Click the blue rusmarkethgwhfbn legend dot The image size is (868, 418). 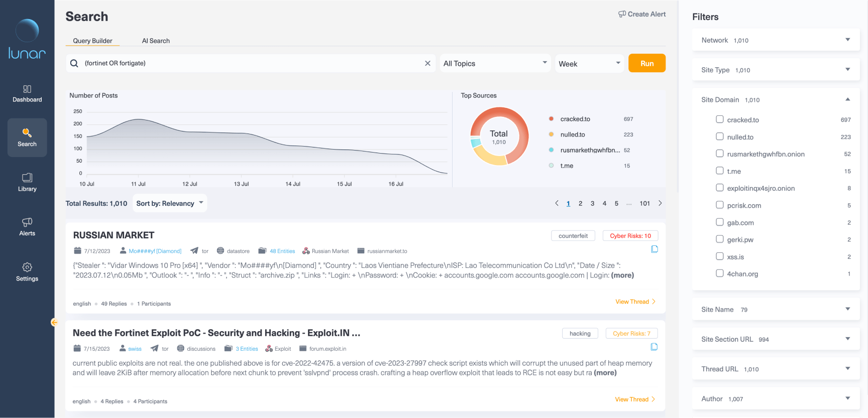[x=551, y=150]
